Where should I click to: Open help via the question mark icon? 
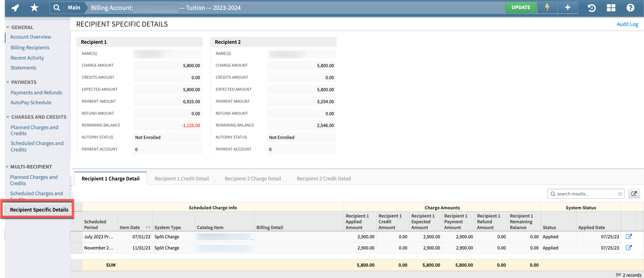630,8
